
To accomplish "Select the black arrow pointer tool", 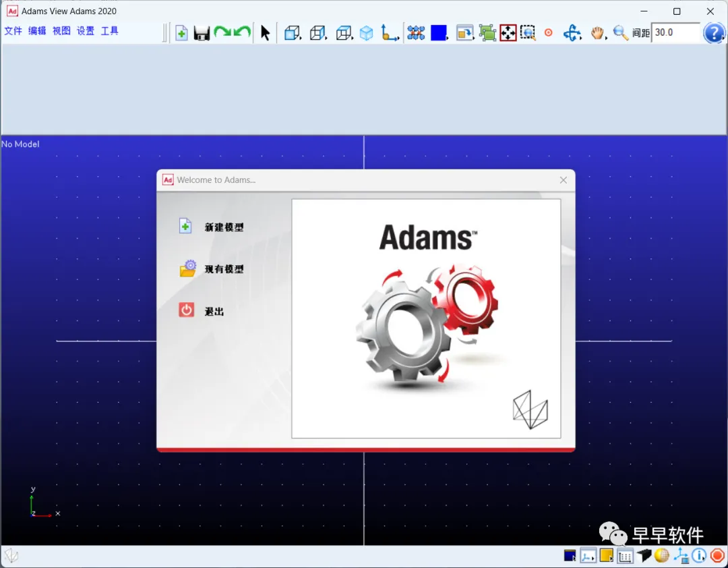I will (265, 33).
